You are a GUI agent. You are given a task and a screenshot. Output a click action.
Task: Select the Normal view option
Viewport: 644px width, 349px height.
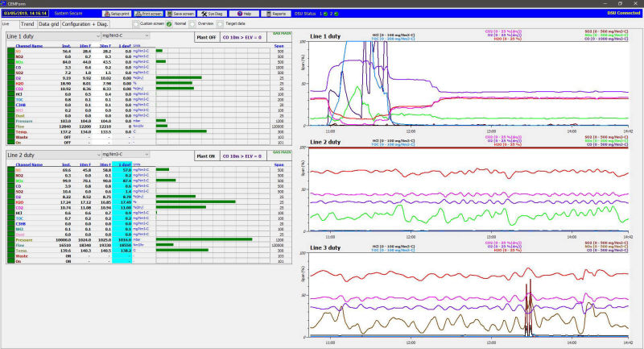[x=168, y=24]
